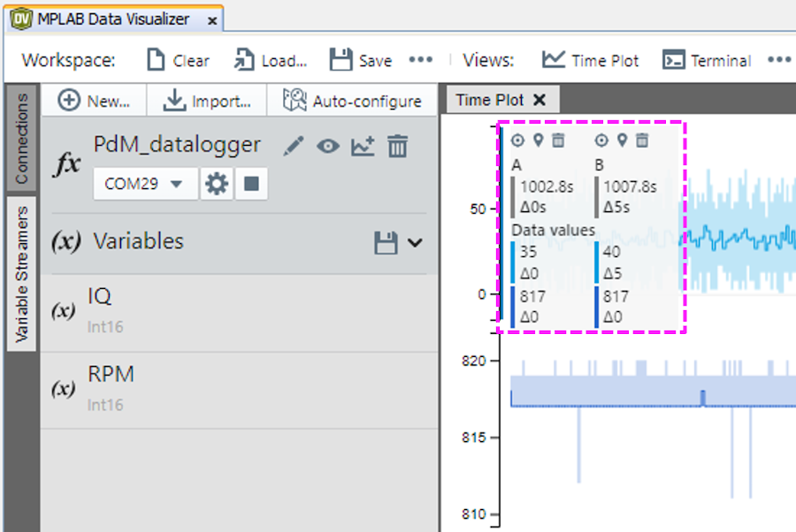Screen dimensions: 796x532
Task: Collapse the Variables section chevron
Action: click(414, 243)
